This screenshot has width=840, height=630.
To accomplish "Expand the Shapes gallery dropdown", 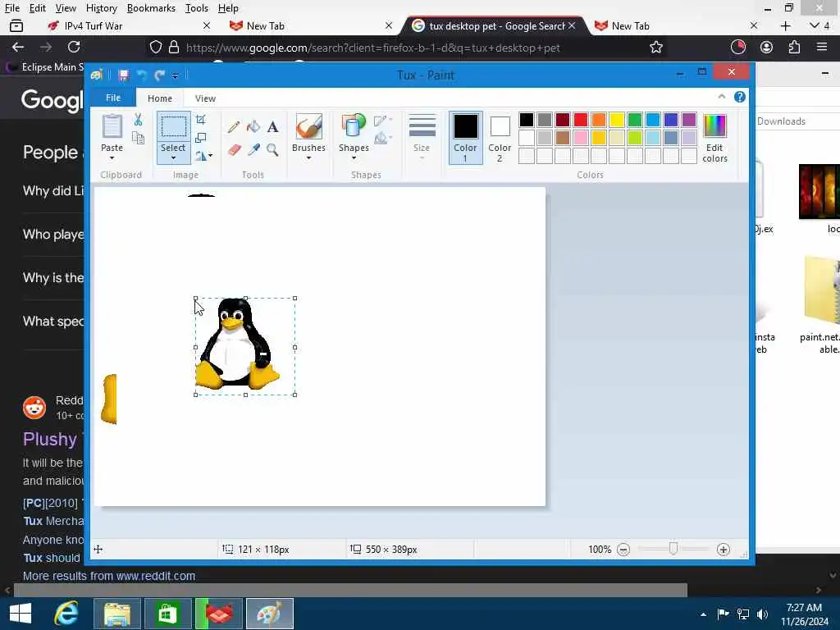I will 354,158.
